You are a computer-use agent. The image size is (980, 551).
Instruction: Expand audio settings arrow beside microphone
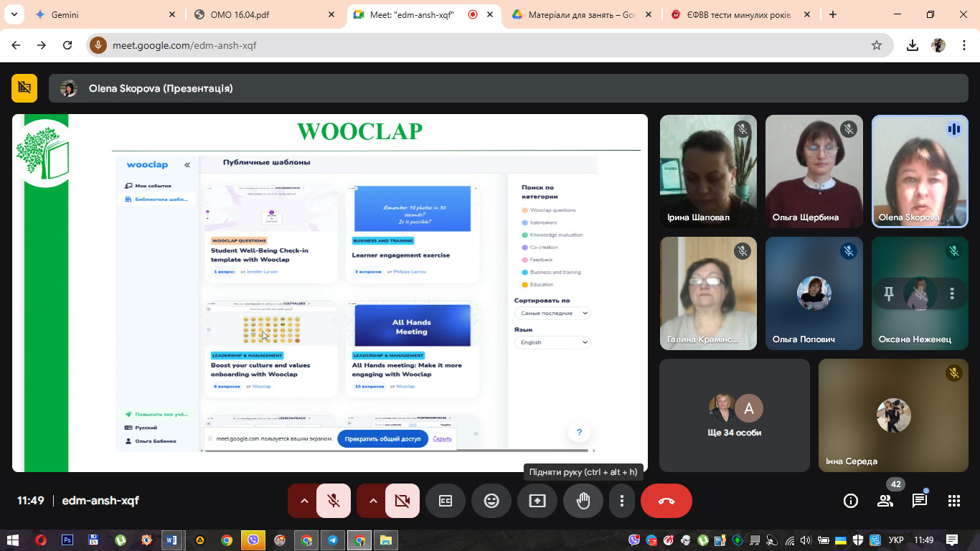(x=303, y=501)
